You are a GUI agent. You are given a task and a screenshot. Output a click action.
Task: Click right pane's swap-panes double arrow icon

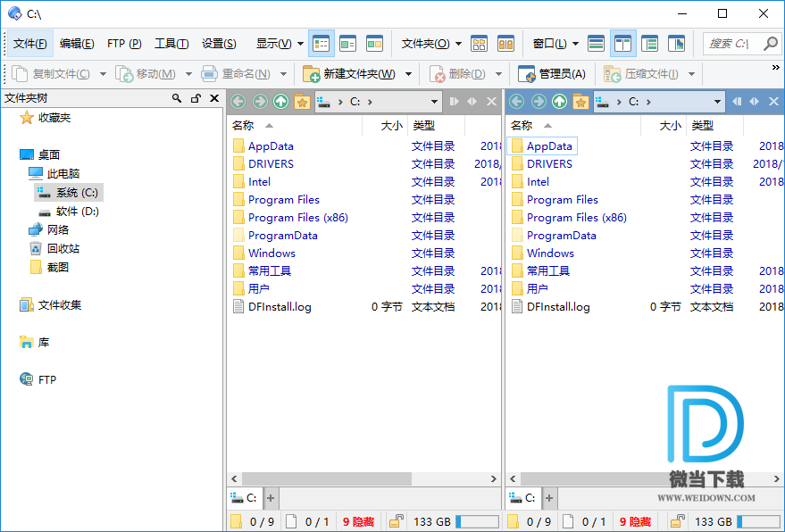tap(754, 102)
